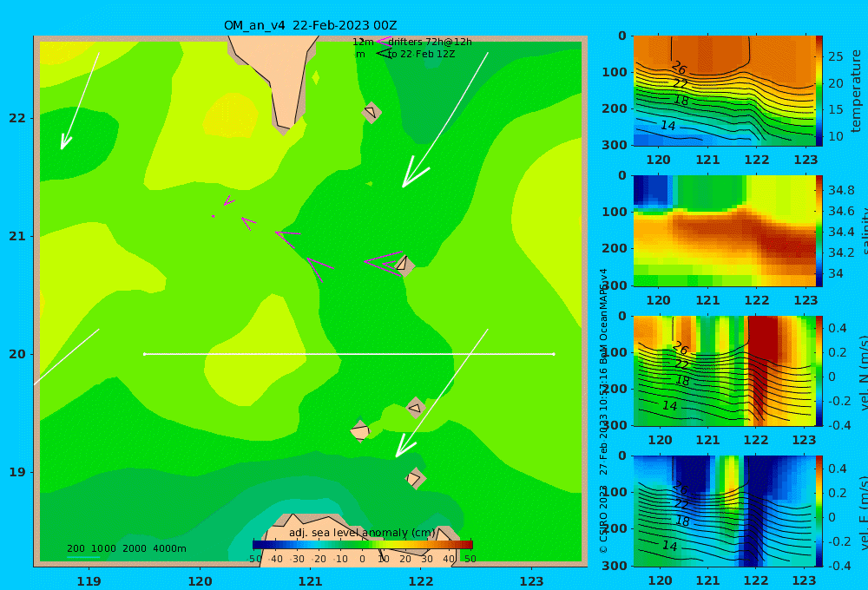Click the 26 contour label in temperature panel
Screen dimensions: 868x590
(x=680, y=69)
